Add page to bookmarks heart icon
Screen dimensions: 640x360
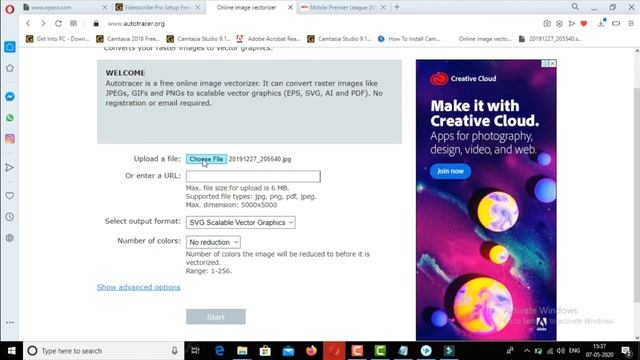click(x=584, y=24)
